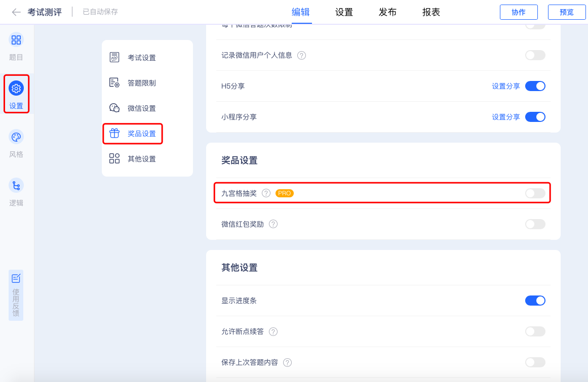Click the 题目 label in sidebar

16,57
